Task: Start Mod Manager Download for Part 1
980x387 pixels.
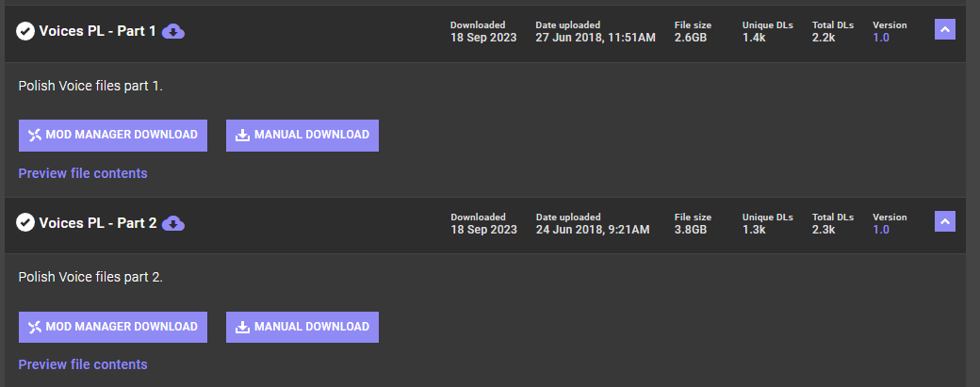Action: [113, 135]
